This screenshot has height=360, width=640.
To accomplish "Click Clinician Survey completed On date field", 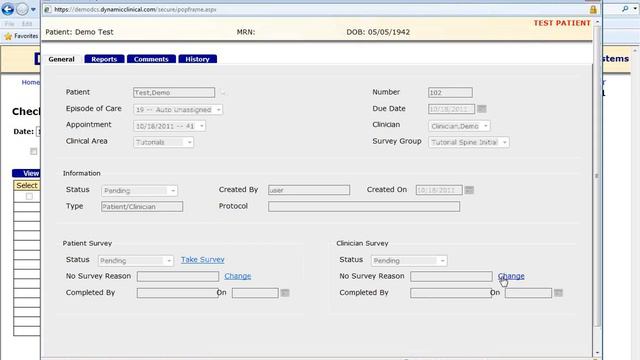I will click(x=529, y=293).
